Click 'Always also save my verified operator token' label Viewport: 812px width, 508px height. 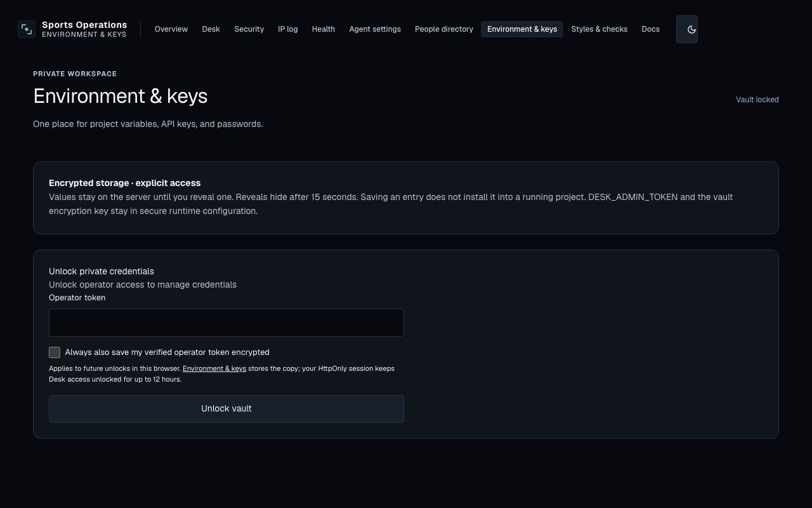point(167,352)
